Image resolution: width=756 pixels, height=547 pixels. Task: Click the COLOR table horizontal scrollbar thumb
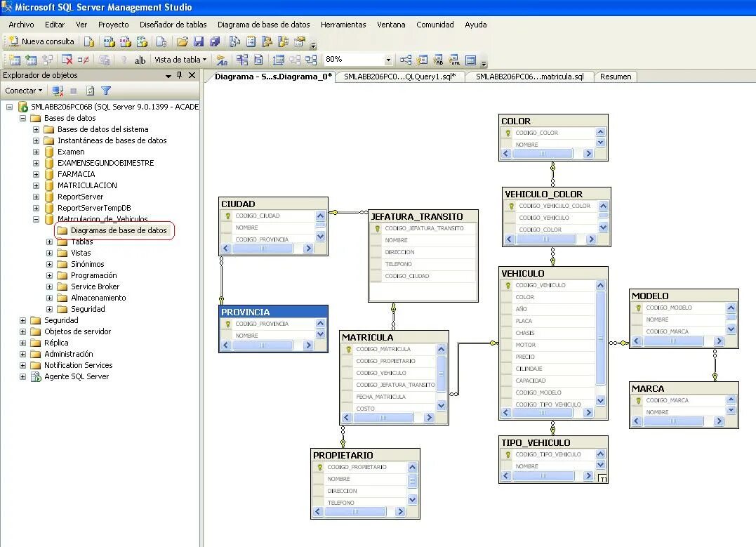(x=543, y=153)
